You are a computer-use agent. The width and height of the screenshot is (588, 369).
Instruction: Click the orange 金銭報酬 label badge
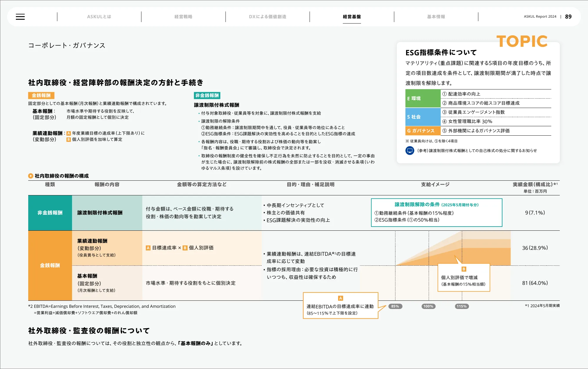[41, 95]
